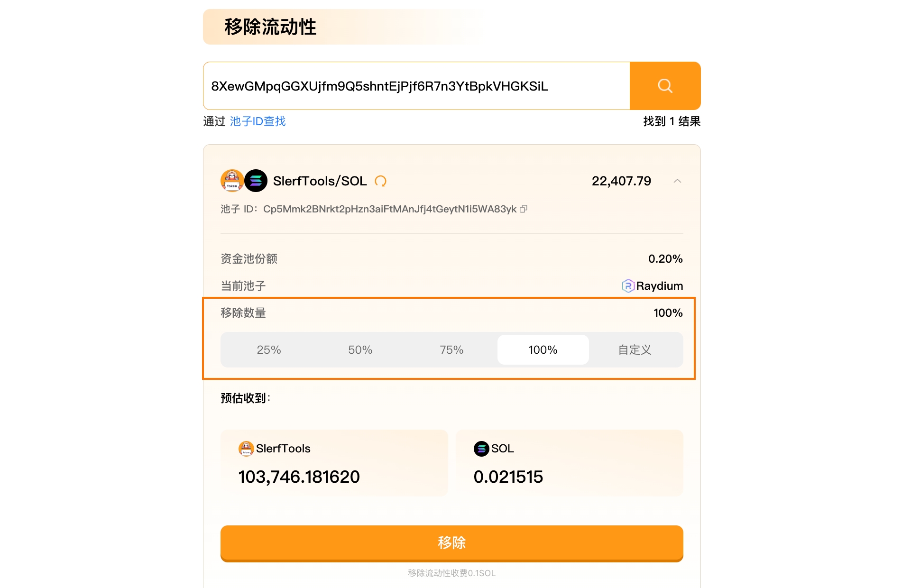
Task: Choose the 100% removal amount tab
Action: click(543, 350)
